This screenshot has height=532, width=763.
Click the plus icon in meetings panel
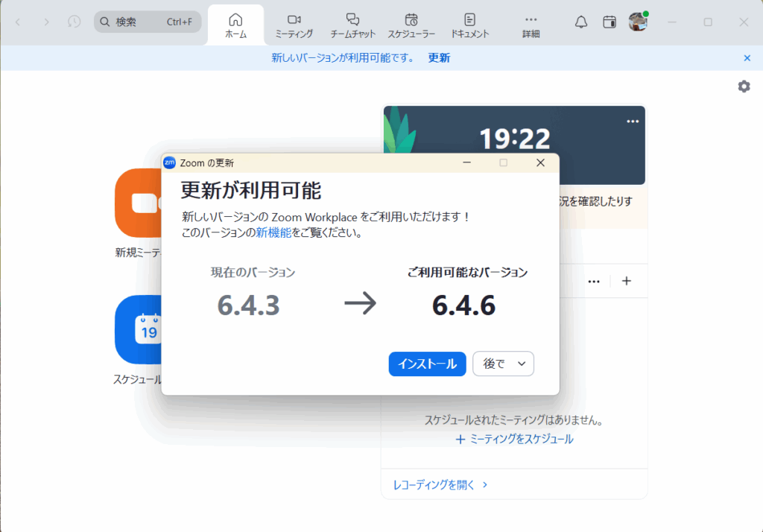pyautogui.click(x=626, y=281)
